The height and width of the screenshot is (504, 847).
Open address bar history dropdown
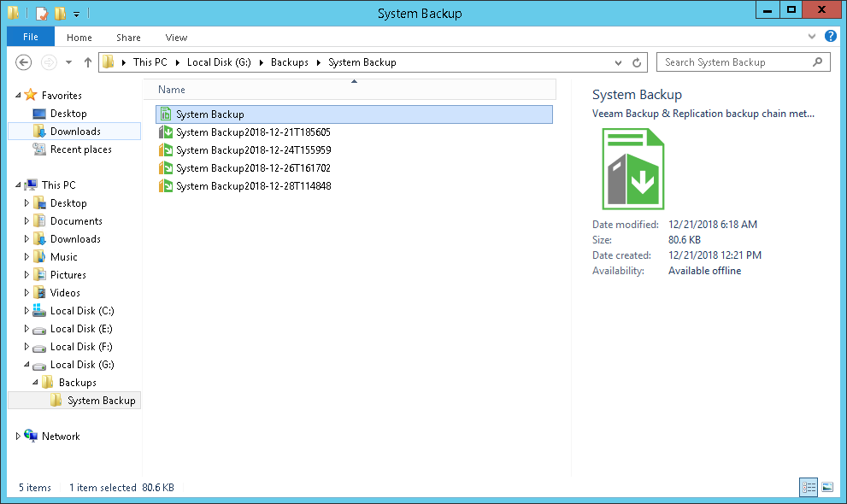tap(618, 62)
